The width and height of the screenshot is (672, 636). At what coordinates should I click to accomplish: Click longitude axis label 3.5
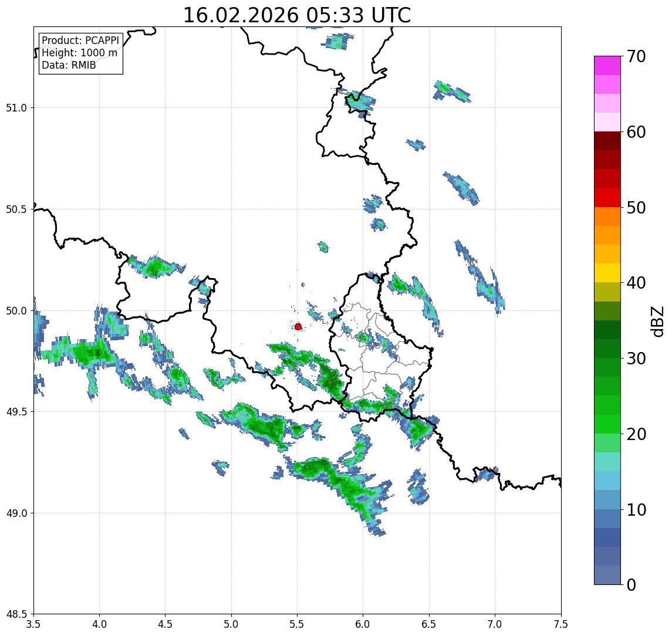point(33,624)
